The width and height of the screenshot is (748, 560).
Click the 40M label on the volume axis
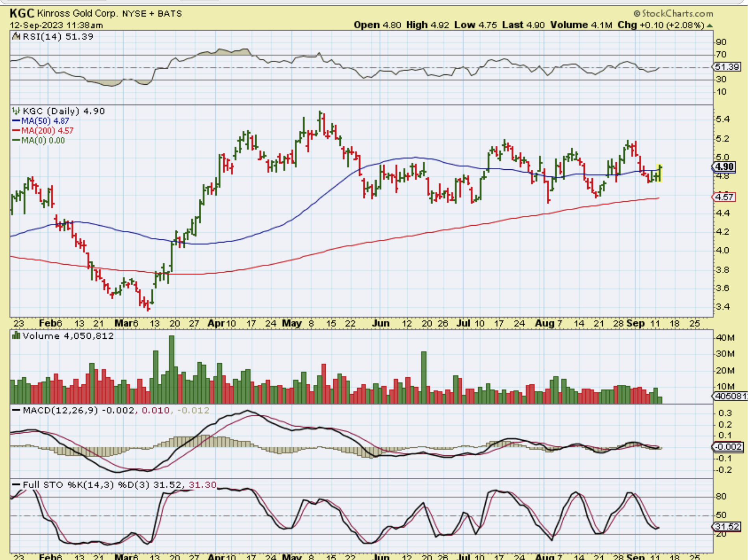coord(726,337)
